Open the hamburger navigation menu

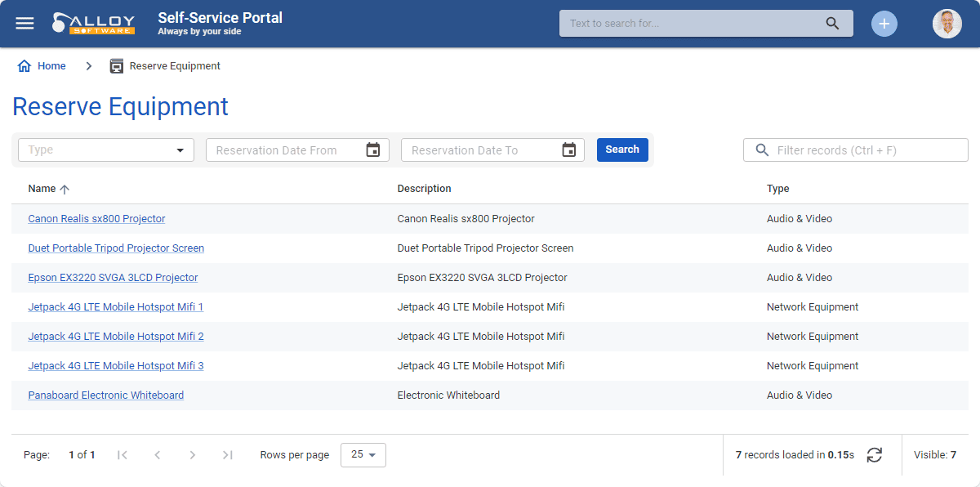pos(25,23)
